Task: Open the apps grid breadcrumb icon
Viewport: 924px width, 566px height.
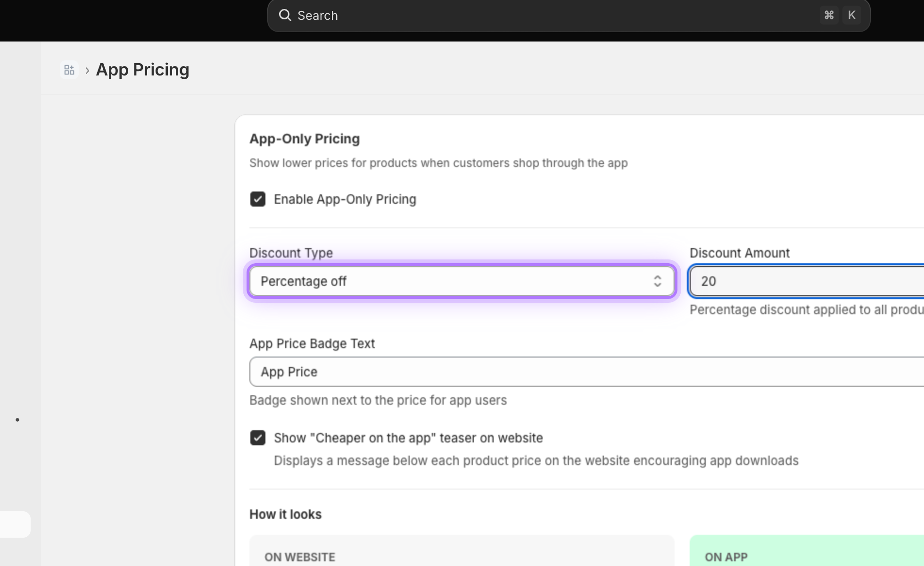Action: click(69, 70)
